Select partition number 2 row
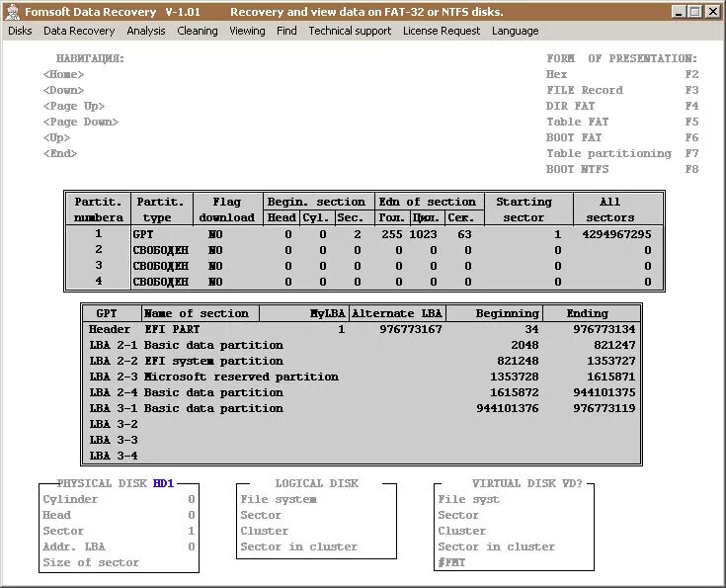This screenshot has width=726, height=588. (x=364, y=250)
